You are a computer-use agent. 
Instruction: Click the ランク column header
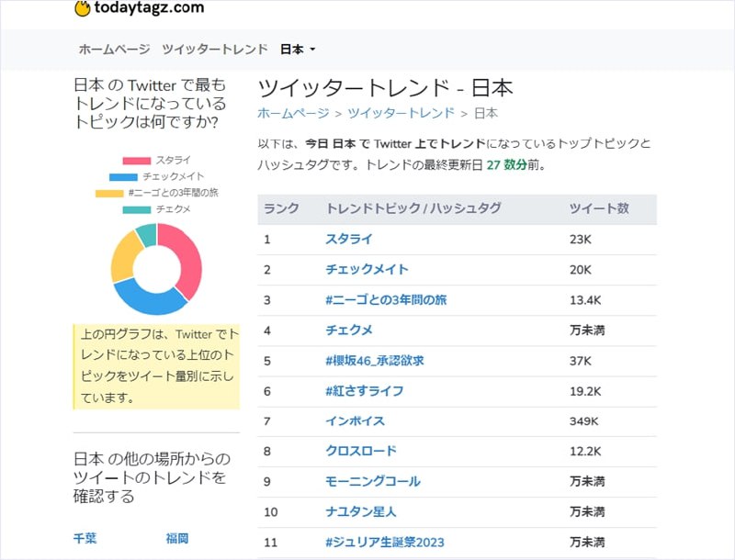pyautogui.click(x=281, y=208)
